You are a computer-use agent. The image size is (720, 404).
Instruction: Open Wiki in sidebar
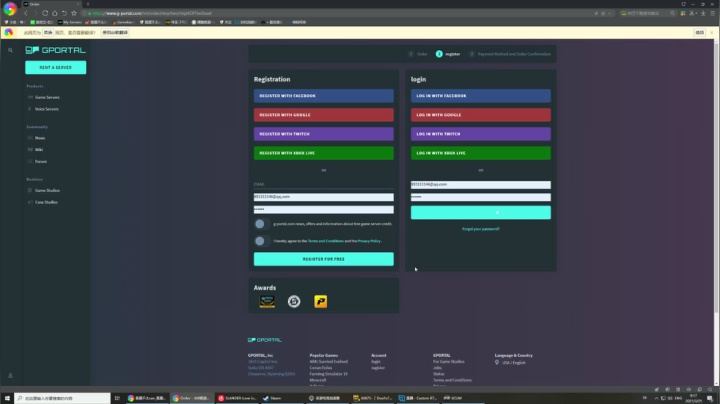click(39, 150)
